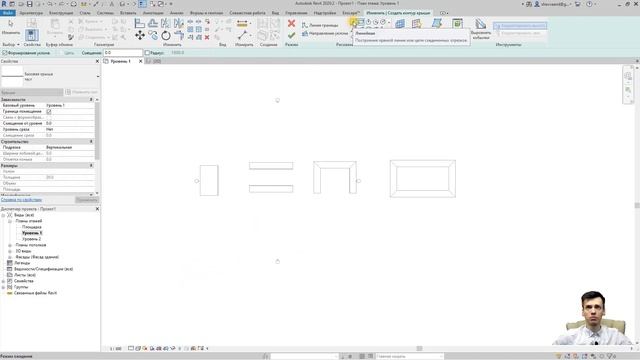Toggle the Room Bounding checkbox
640x360 pixels.
click(49, 111)
